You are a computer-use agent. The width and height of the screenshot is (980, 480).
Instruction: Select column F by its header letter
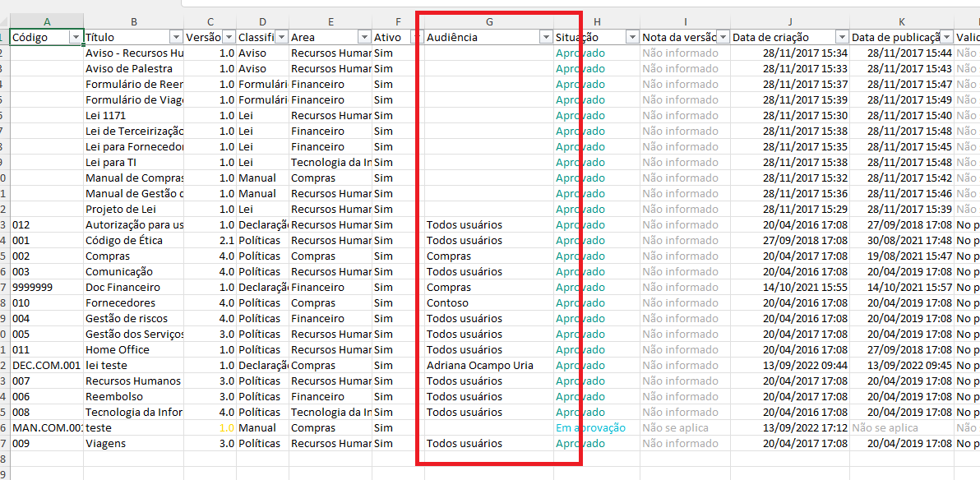pos(398,22)
